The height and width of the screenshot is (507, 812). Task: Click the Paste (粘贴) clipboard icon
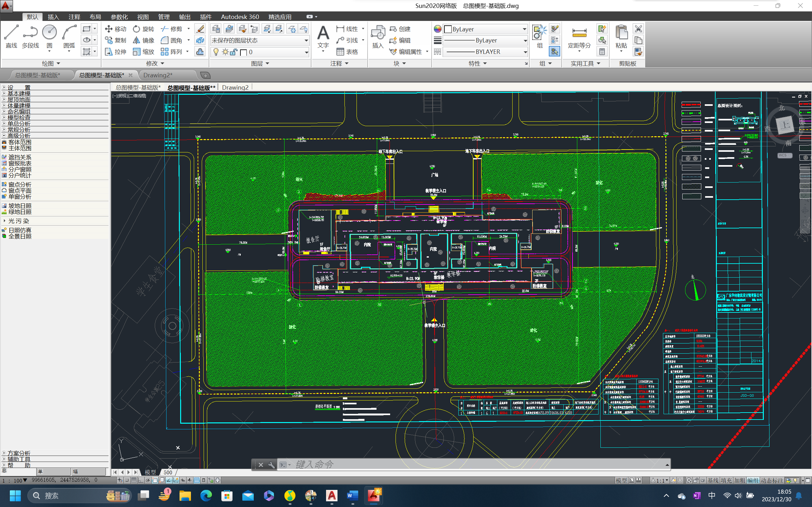pyautogui.click(x=621, y=36)
